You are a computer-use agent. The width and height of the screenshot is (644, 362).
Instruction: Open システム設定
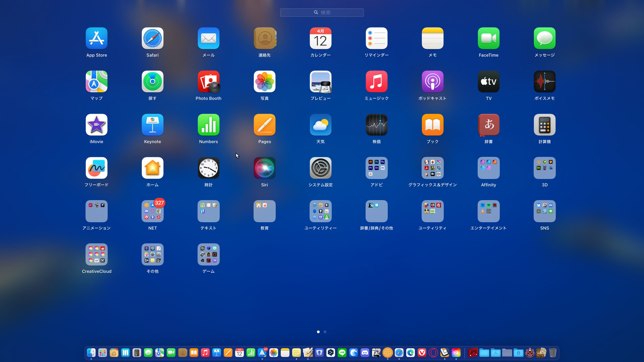[x=321, y=168]
